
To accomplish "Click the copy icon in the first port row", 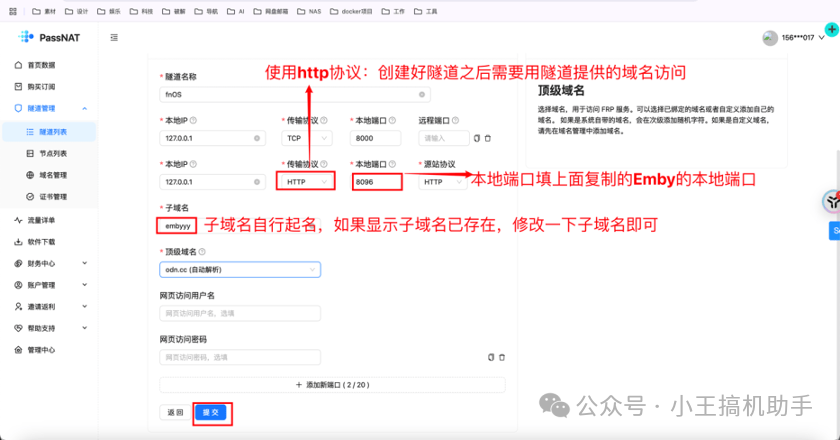I will tap(477, 138).
